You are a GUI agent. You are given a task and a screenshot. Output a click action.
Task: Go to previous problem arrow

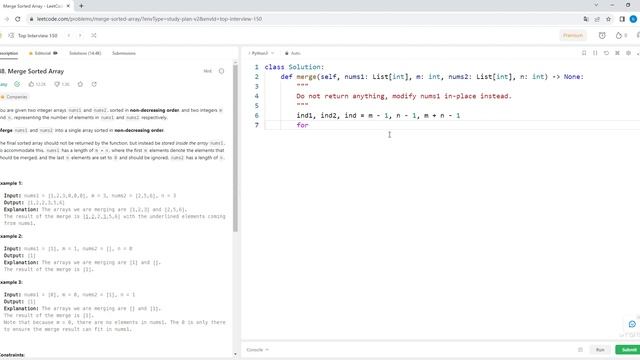69,36
